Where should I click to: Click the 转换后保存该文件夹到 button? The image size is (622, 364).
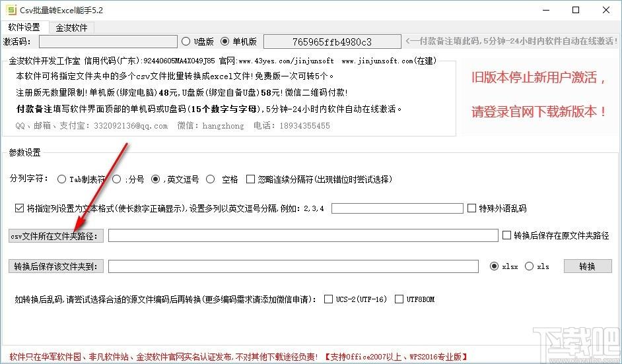point(56,266)
